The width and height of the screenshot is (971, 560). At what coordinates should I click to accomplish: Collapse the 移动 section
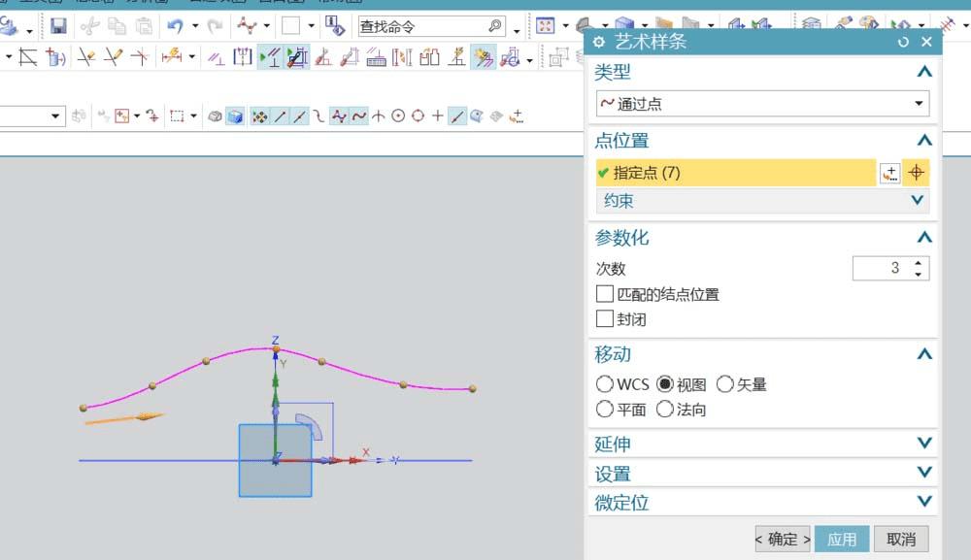924,354
